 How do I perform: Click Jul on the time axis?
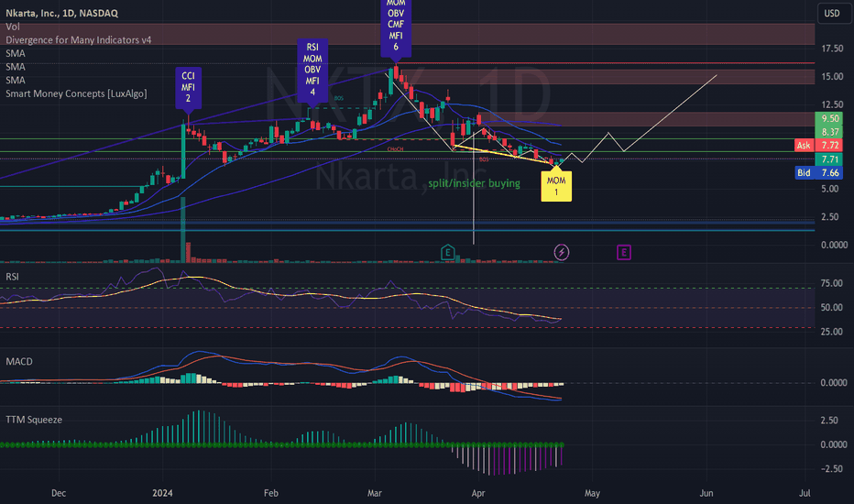tap(805, 493)
